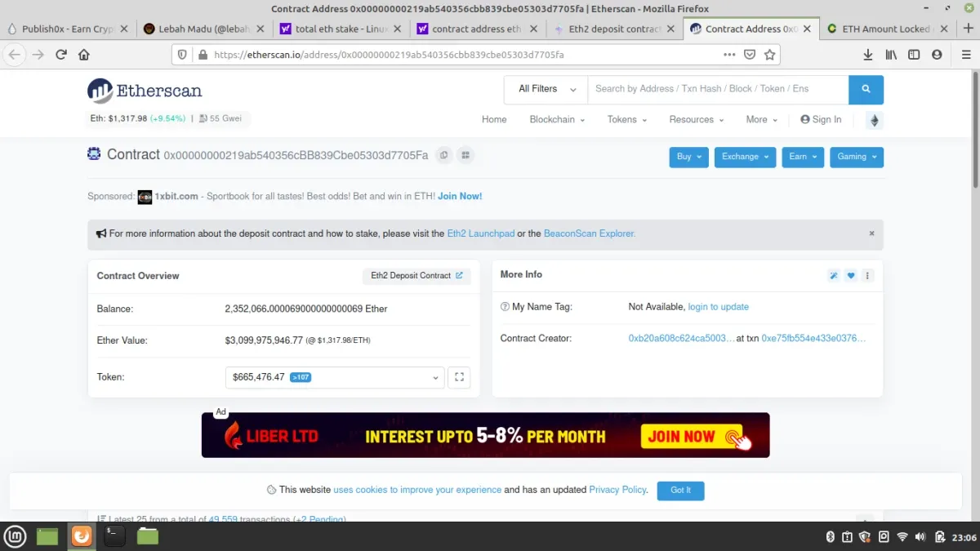The height and width of the screenshot is (551, 980).
Task: Click sponsored Join Now! link
Action: (x=460, y=196)
